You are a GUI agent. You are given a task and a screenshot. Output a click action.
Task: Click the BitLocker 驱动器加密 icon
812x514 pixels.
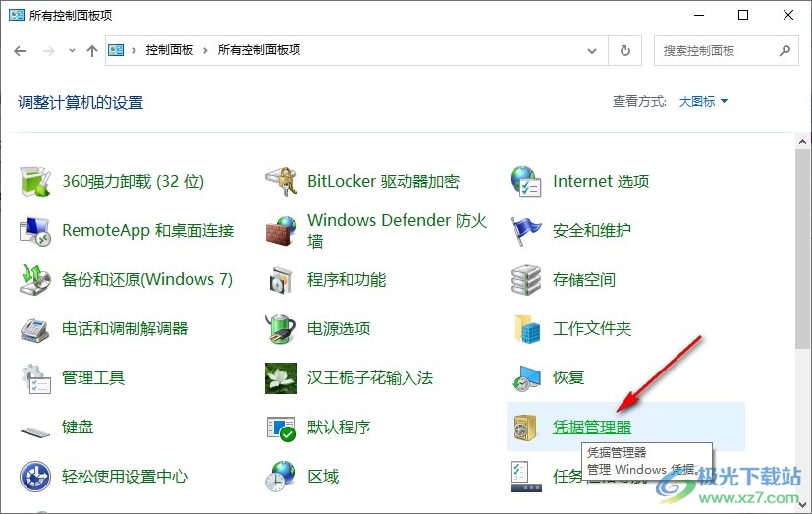coord(281,182)
